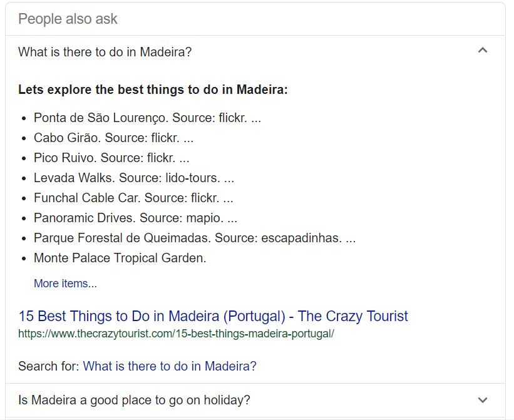Click the 'Monte Palace Tropical Garden' list item
This screenshot has height=420, width=514.
coord(120,258)
